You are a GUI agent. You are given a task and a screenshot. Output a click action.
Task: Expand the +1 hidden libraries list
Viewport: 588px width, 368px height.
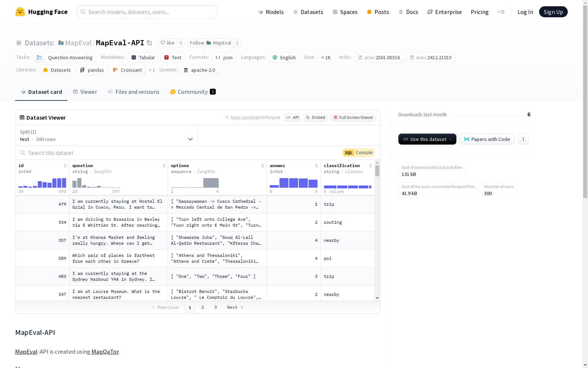pyautogui.click(x=152, y=70)
